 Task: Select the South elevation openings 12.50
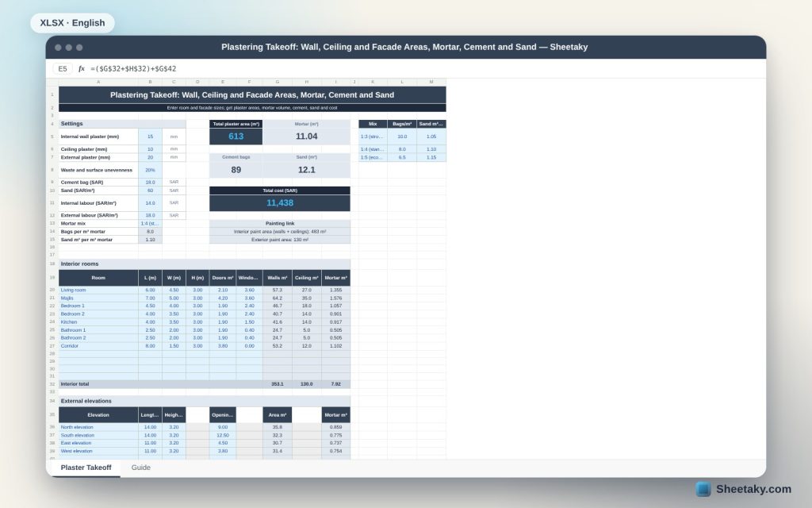click(223, 436)
